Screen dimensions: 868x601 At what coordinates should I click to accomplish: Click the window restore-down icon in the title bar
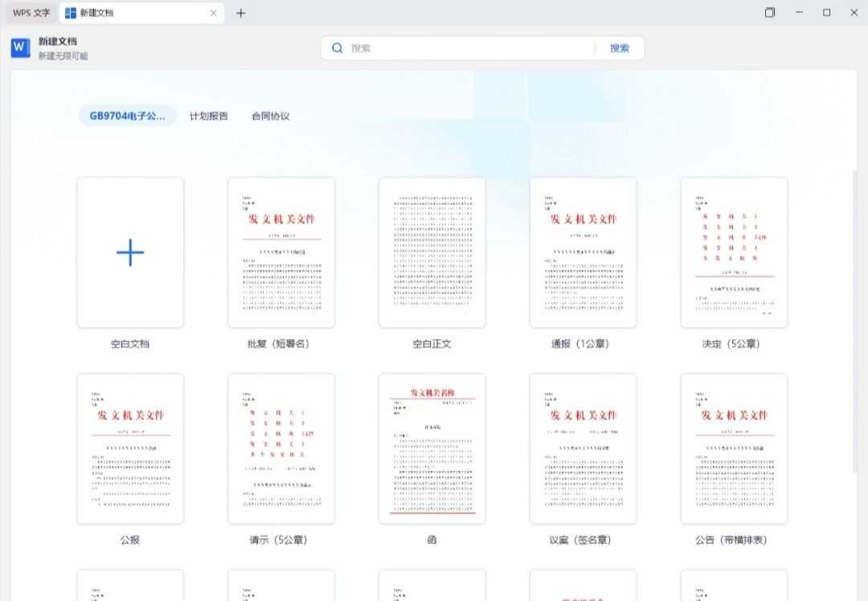(x=770, y=13)
